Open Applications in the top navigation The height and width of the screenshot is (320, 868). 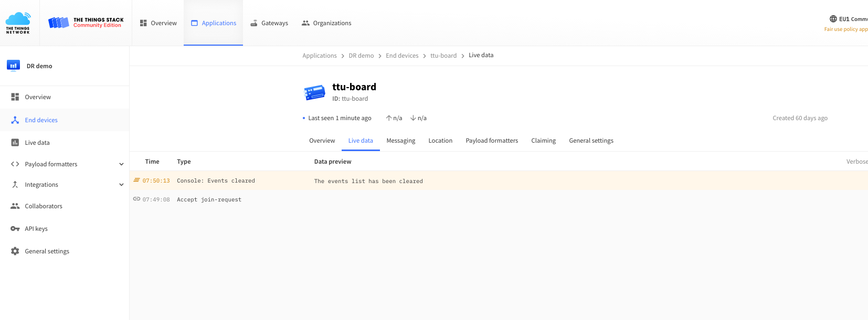(214, 23)
